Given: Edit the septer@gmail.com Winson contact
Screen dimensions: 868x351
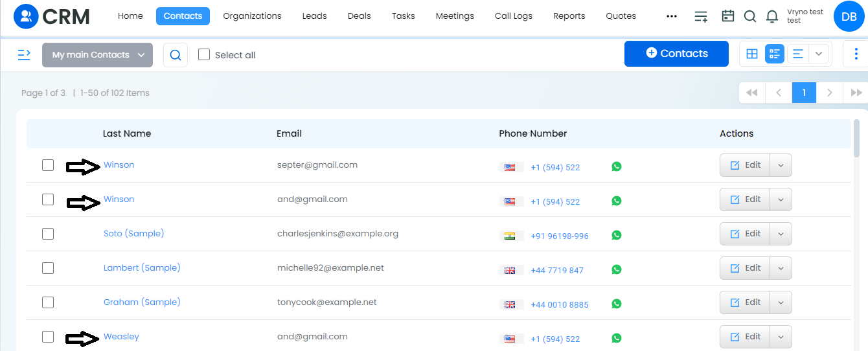Looking at the screenshot, I should [x=745, y=165].
